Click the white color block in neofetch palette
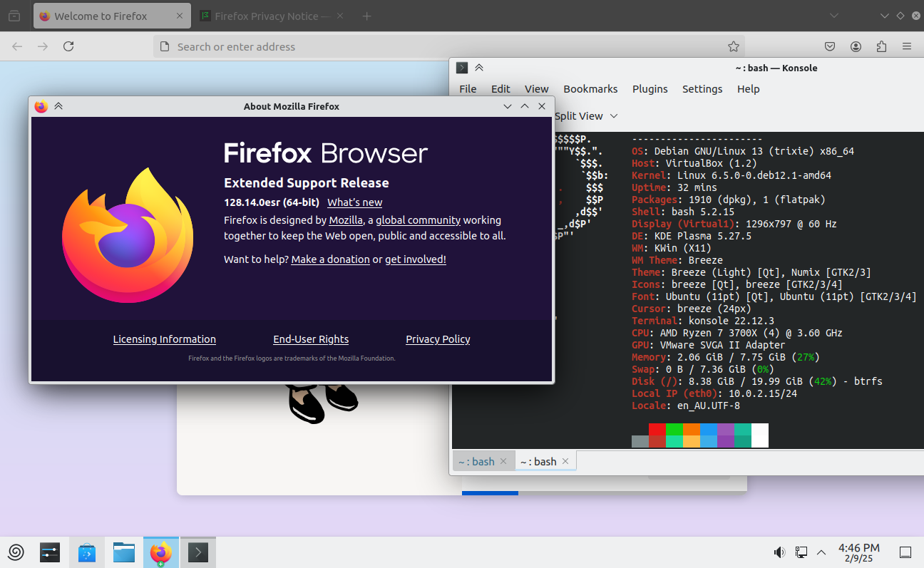The width and height of the screenshot is (924, 568). click(760, 435)
